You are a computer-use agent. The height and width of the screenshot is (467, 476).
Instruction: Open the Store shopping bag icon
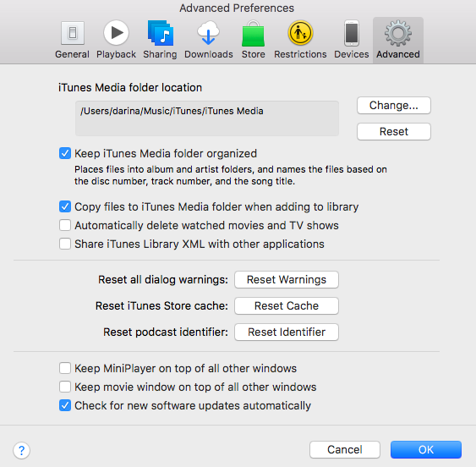coord(253,34)
